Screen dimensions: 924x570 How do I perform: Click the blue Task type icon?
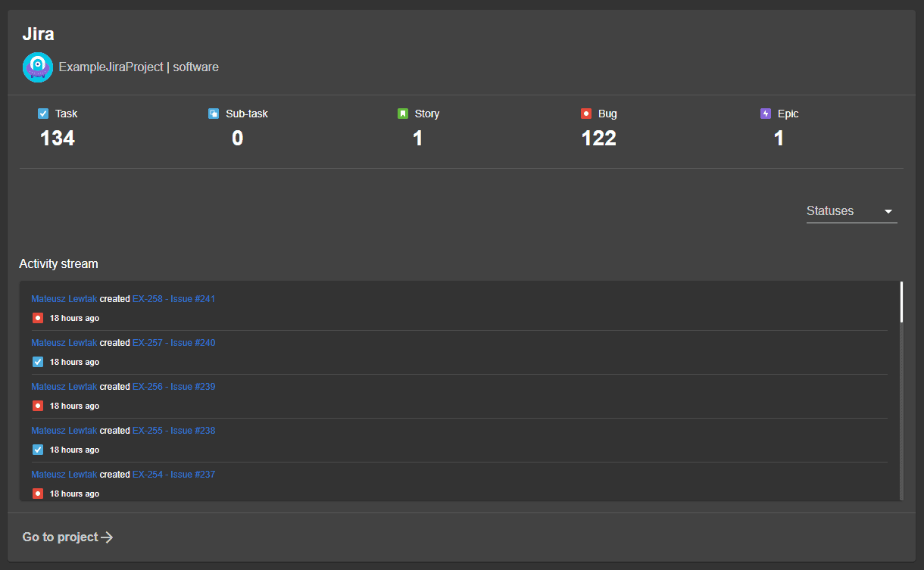pyautogui.click(x=43, y=114)
